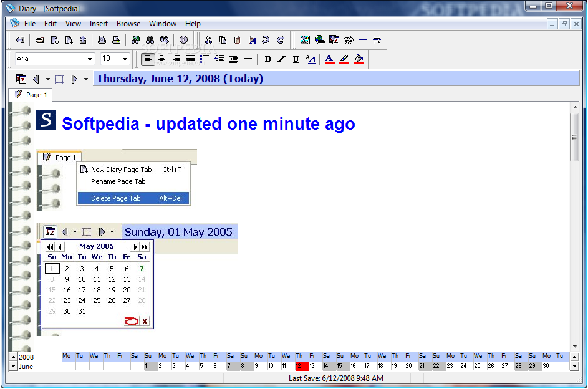Select red highlighted day 12 in date strip
588x389 pixels.
click(302, 366)
